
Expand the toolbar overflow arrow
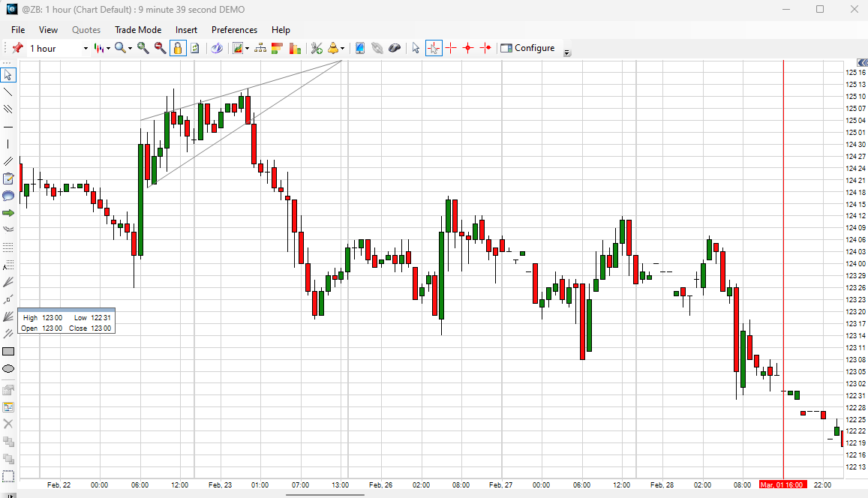567,53
